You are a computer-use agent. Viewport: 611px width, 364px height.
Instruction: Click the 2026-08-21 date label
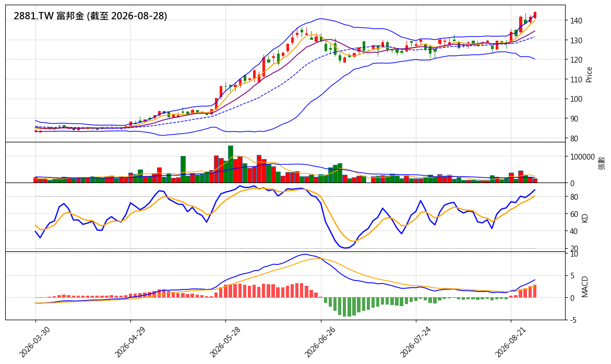[x=510, y=342]
